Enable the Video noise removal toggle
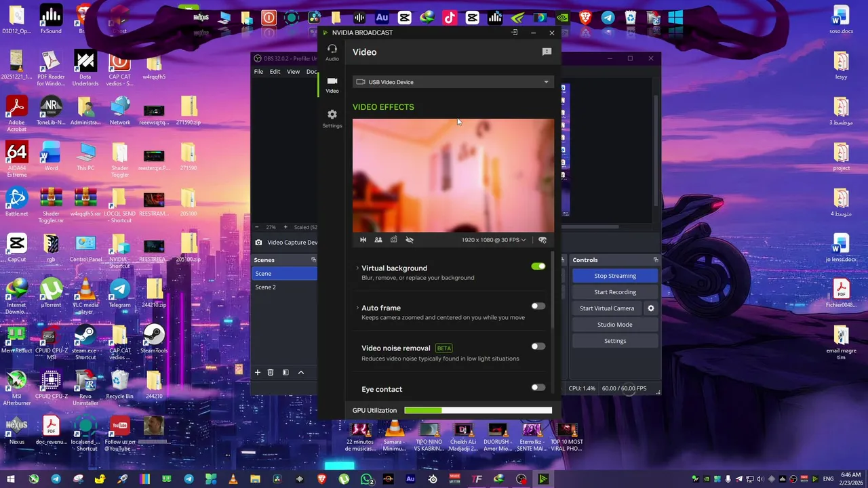Viewport: 868px width, 488px height. point(538,346)
